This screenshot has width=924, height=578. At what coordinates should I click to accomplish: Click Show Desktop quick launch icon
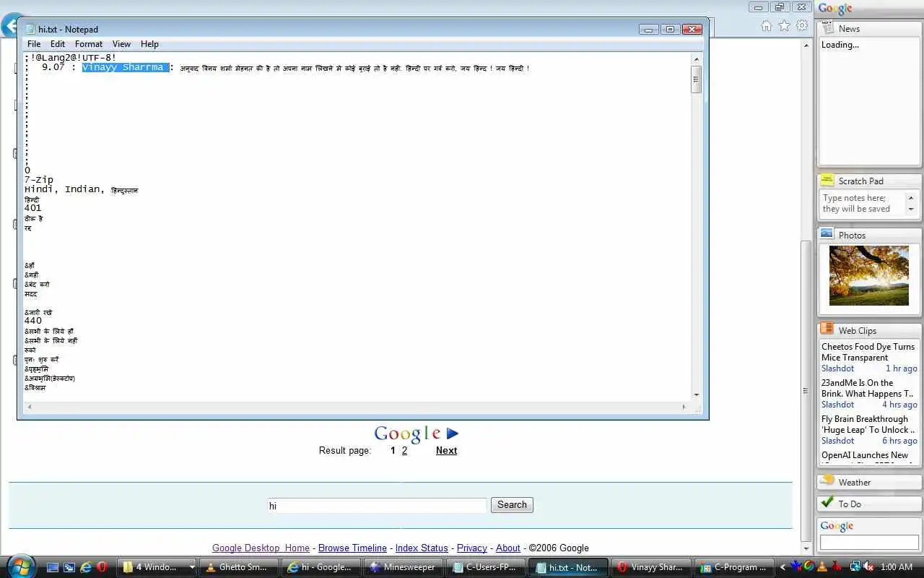52,567
